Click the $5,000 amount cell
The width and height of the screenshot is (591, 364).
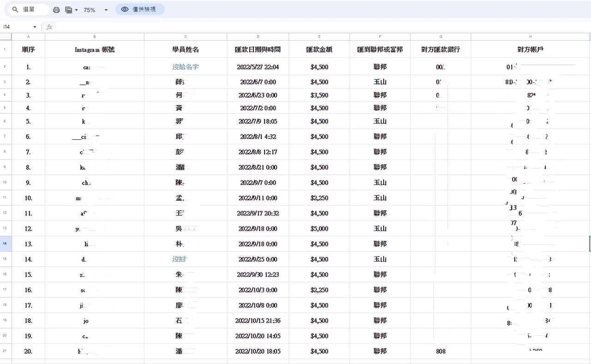tap(319, 228)
